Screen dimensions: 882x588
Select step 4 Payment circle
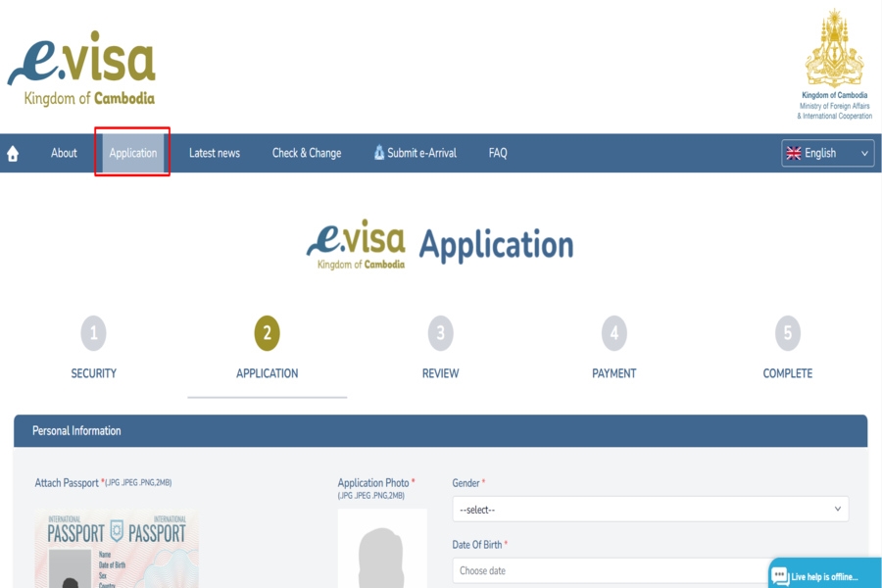pyautogui.click(x=614, y=333)
